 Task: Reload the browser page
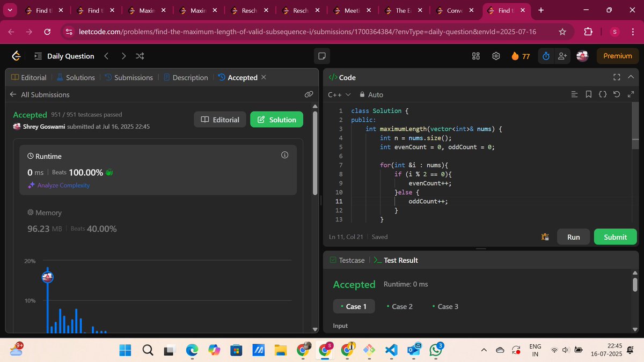(47, 32)
